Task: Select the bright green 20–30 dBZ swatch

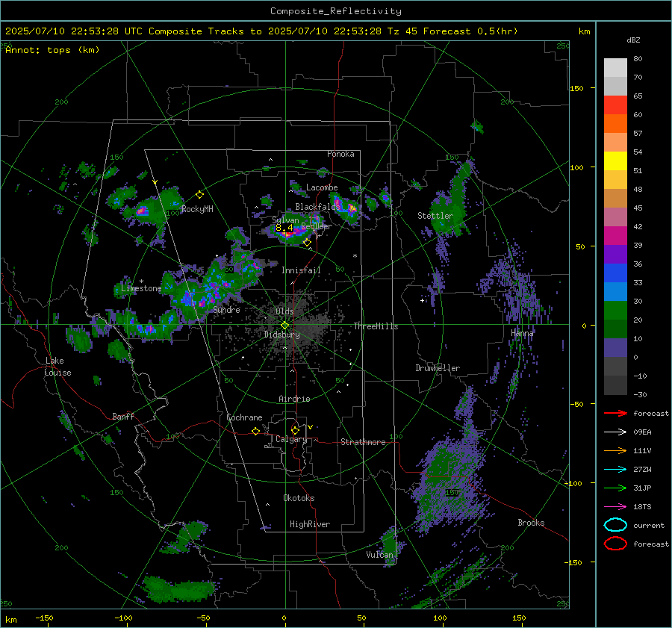Action: [x=615, y=311]
